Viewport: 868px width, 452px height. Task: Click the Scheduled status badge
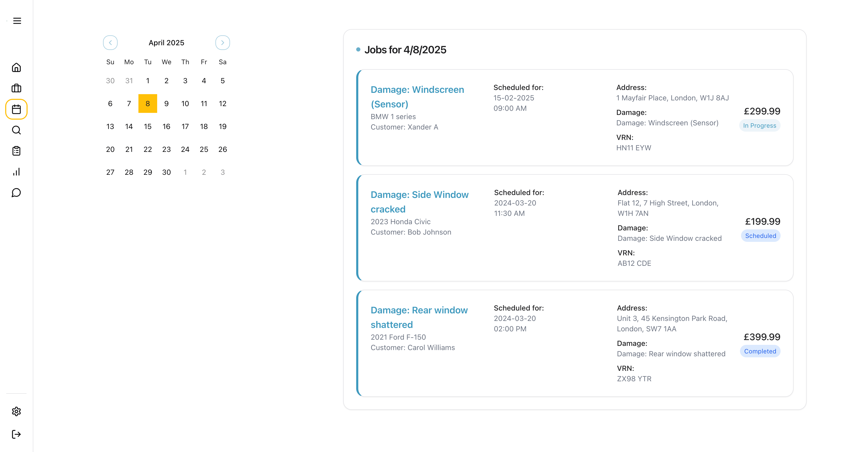click(x=761, y=235)
